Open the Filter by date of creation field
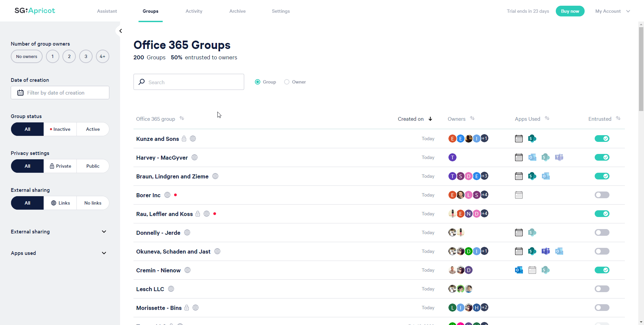 [x=60, y=93]
